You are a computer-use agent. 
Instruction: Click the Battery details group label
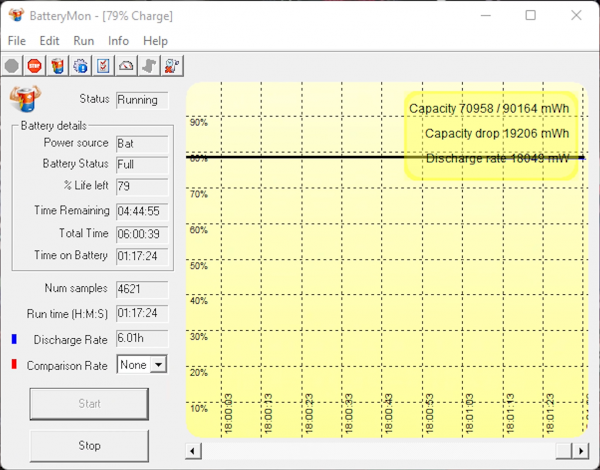pyautogui.click(x=54, y=126)
